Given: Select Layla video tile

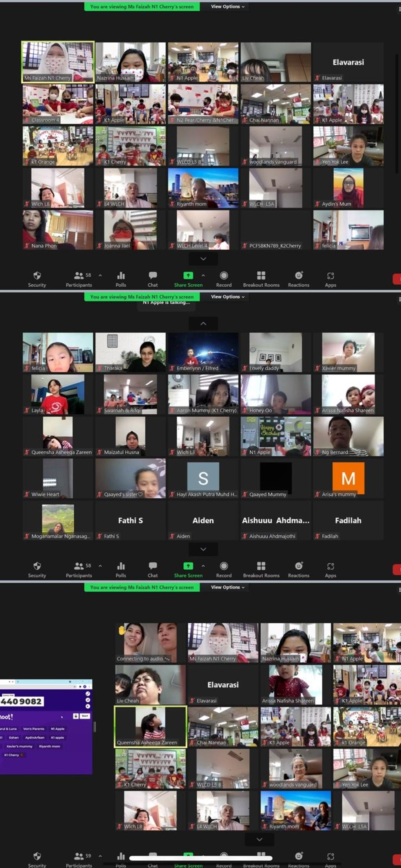Looking at the screenshot, I should (58, 394).
